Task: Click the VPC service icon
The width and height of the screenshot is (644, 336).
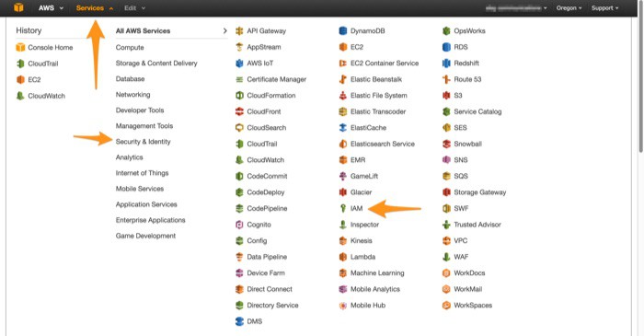Action: [x=446, y=240]
